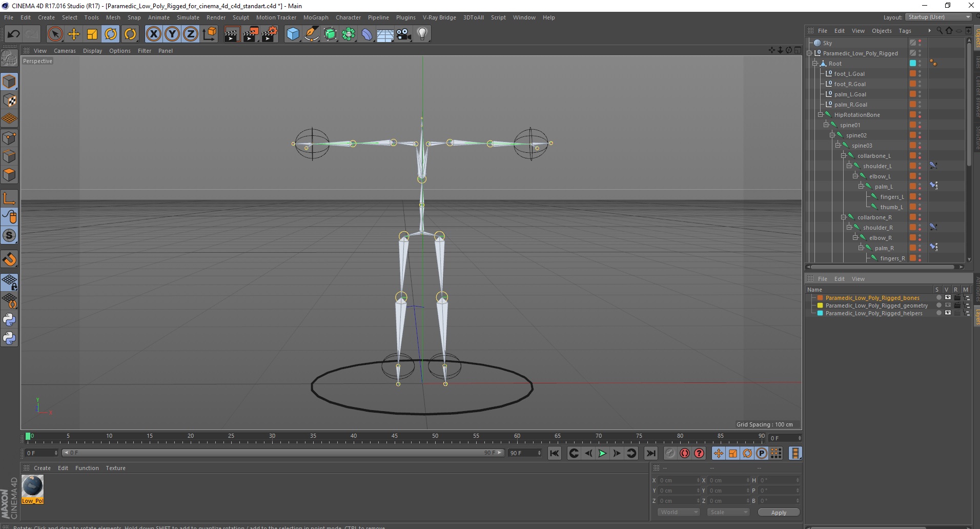Image resolution: width=980 pixels, height=529 pixels.
Task: Add a Cube primitive object
Action: point(293,34)
